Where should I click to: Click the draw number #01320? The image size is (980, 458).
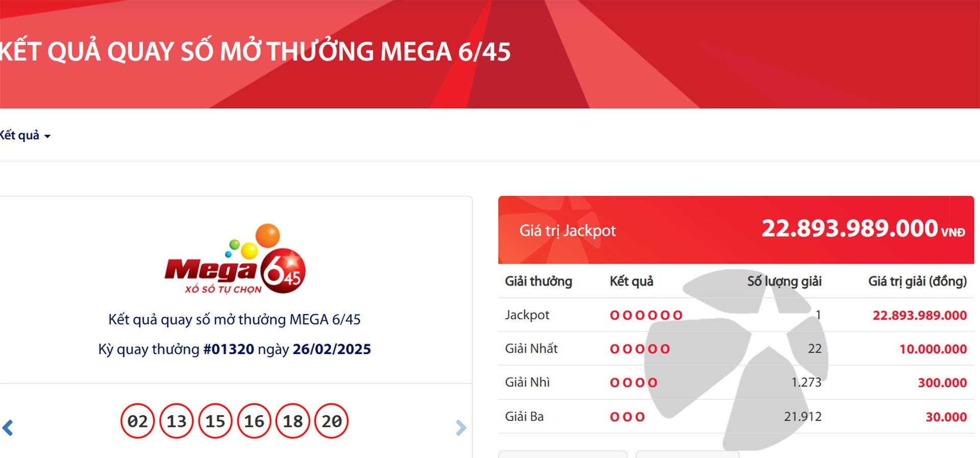[229, 349]
